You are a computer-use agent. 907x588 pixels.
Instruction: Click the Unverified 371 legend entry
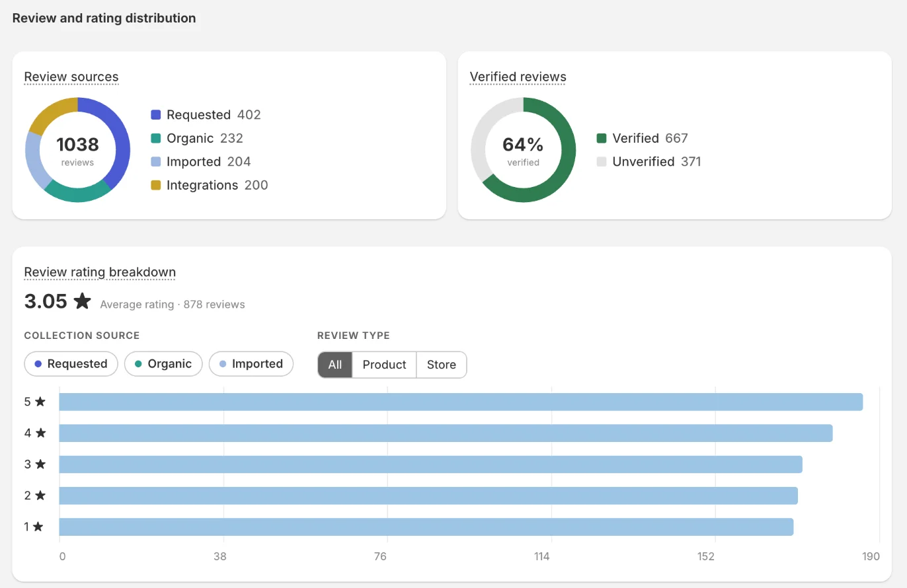649,162
